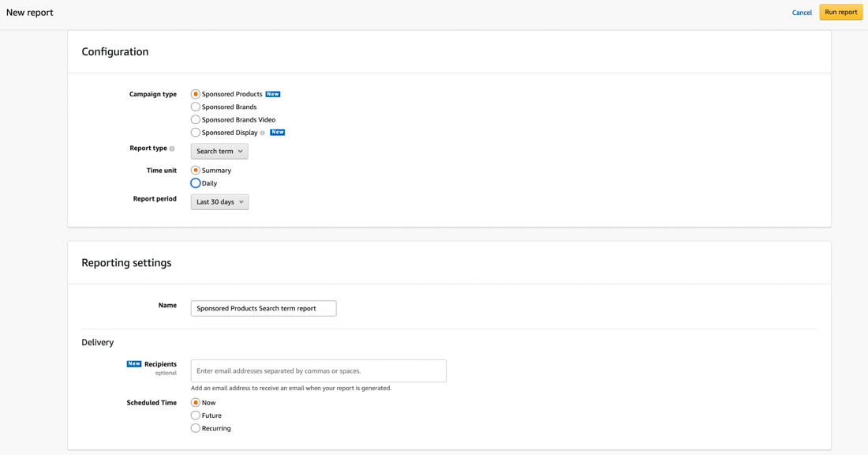868x455 pixels.
Task: Click the New badge beside Sponsored Display
Action: [277, 132]
